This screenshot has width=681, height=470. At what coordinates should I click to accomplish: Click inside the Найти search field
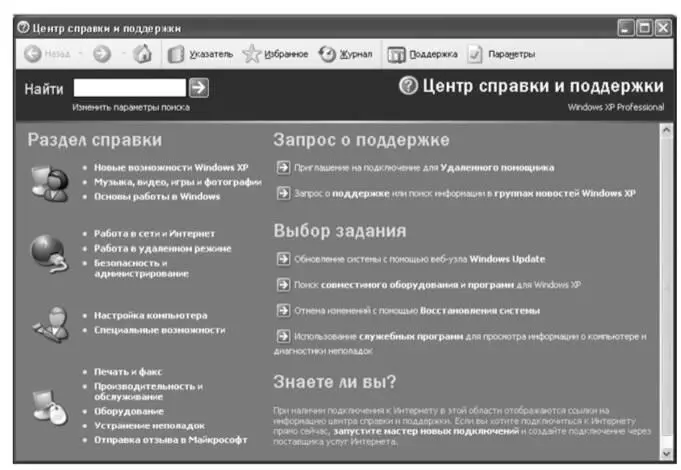pos(129,88)
